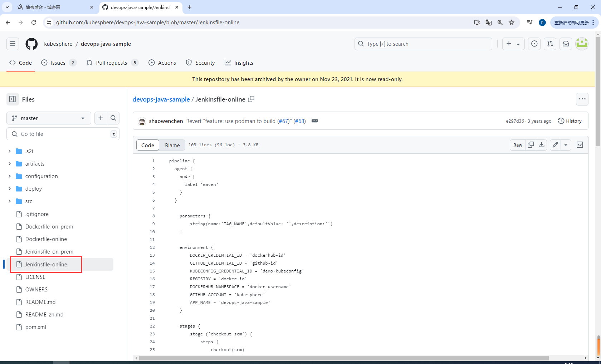601x364 pixels.
Task: Translate this page icon in address bar
Action: click(489, 23)
